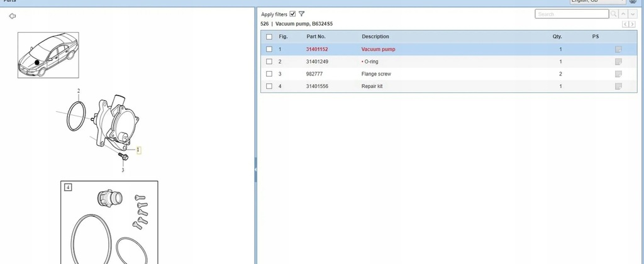The image size is (644, 264).
Task: Open note icon for Repair kit row
Action: (618, 86)
